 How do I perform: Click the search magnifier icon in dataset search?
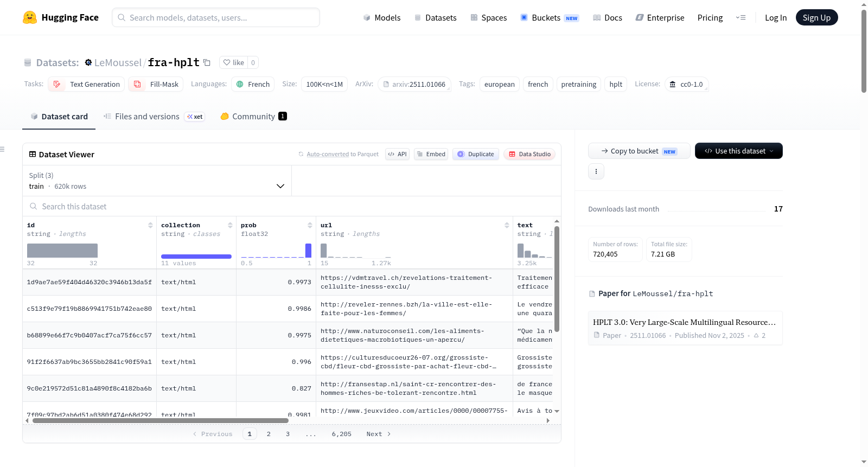[x=34, y=206]
